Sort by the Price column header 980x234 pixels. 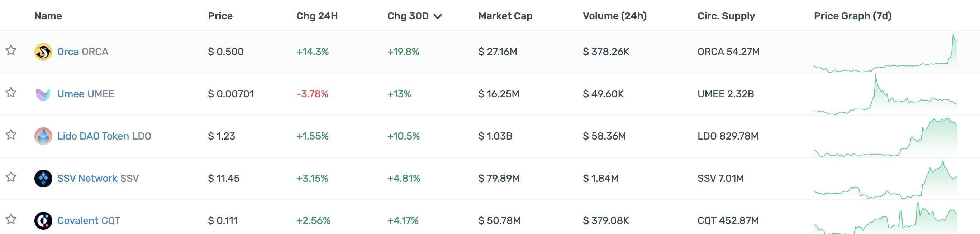pos(220,16)
